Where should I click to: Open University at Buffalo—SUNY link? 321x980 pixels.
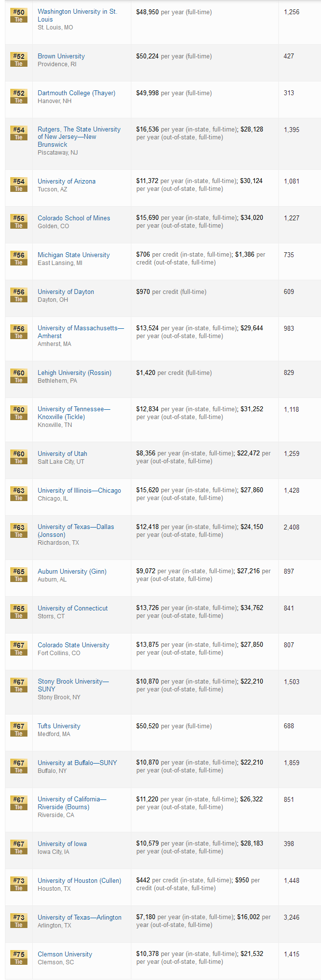pos(77,763)
